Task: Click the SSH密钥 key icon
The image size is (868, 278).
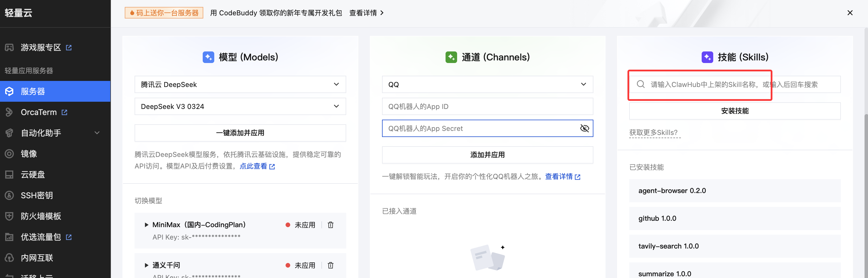Action: click(x=10, y=195)
